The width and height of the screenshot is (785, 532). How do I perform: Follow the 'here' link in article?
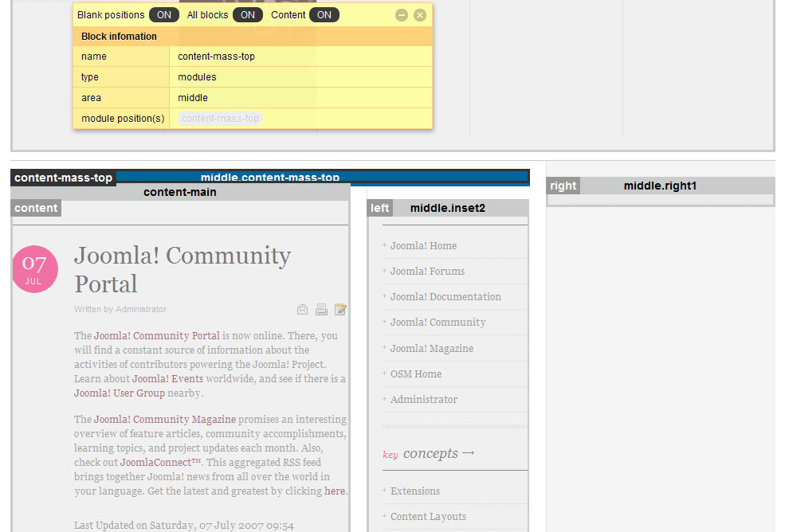[335, 491]
